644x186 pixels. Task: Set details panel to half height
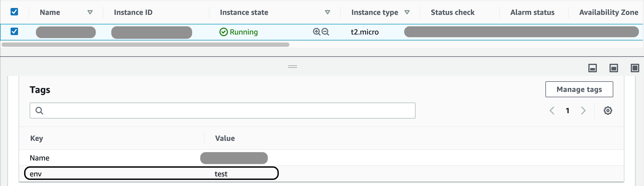pyautogui.click(x=614, y=68)
